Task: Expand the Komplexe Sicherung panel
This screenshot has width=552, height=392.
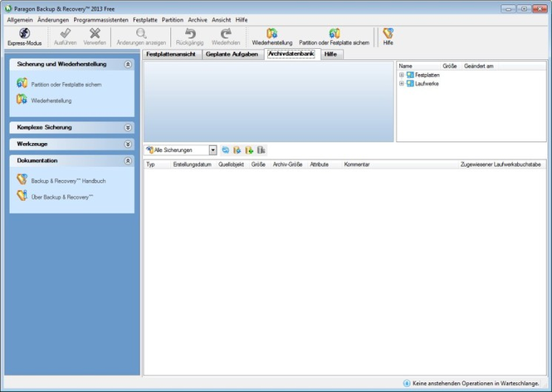Action: [x=128, y=128]
